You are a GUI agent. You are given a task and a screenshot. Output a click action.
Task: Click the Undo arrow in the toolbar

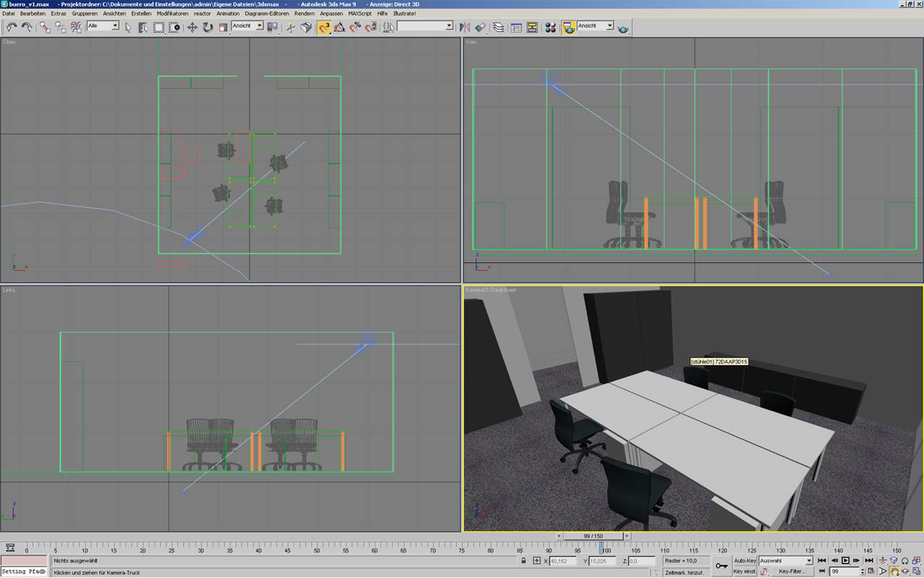12,27
